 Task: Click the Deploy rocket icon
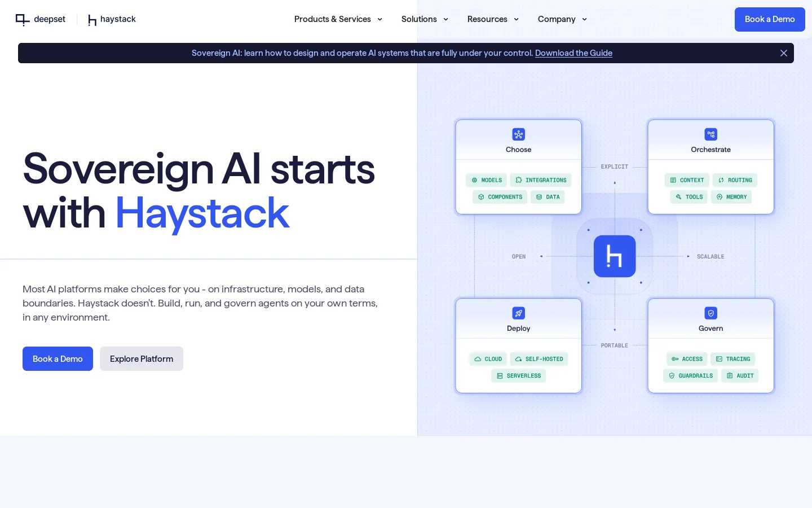point(518,313)
